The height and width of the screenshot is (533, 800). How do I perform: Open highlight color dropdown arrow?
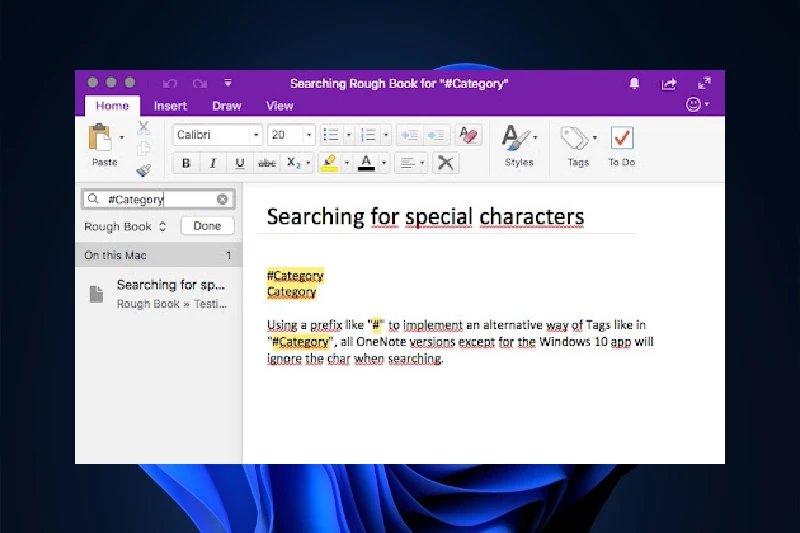coord(347,163)
